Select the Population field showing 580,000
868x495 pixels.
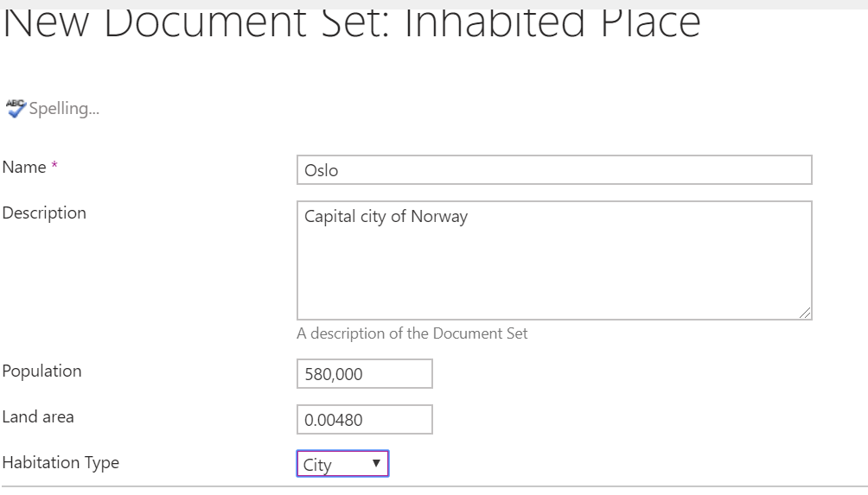tap(364, 374)
